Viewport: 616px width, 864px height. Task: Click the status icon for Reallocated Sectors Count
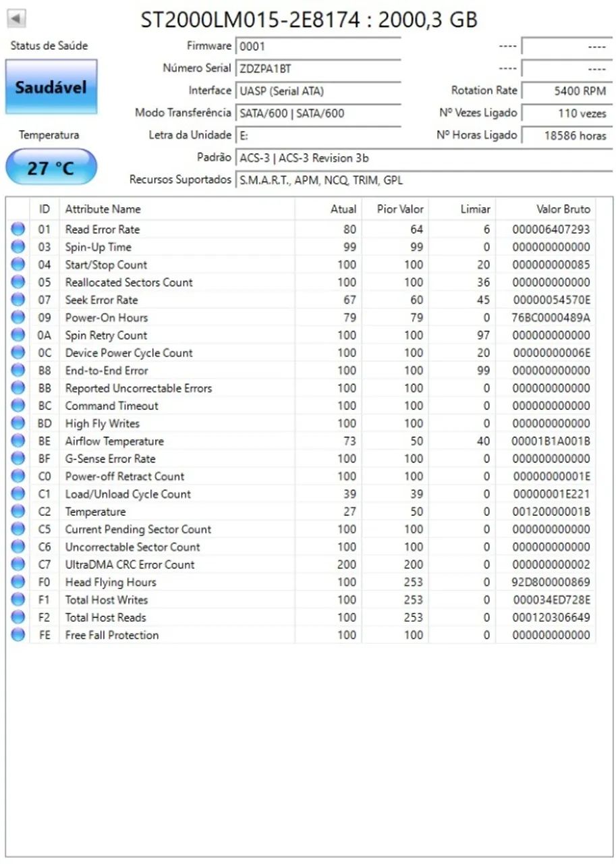[x=18, y=282]
